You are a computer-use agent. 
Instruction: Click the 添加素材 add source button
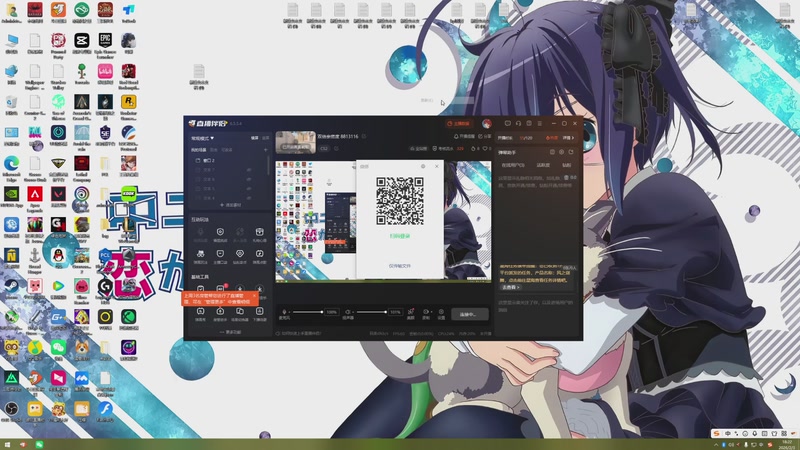(x=231, y=205)
